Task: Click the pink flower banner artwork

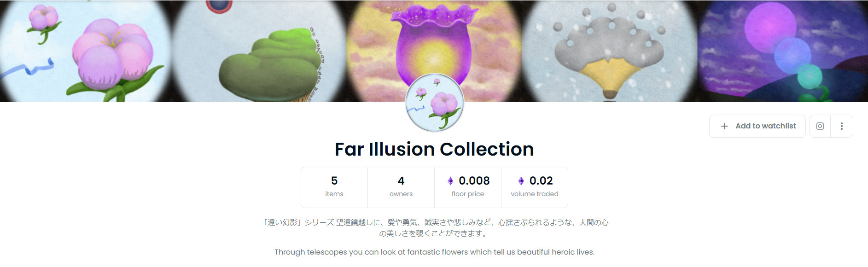Action: [87, 51]
